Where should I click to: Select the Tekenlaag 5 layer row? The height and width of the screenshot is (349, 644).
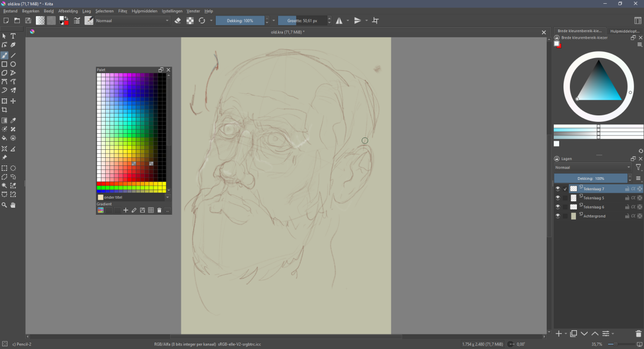598,198
